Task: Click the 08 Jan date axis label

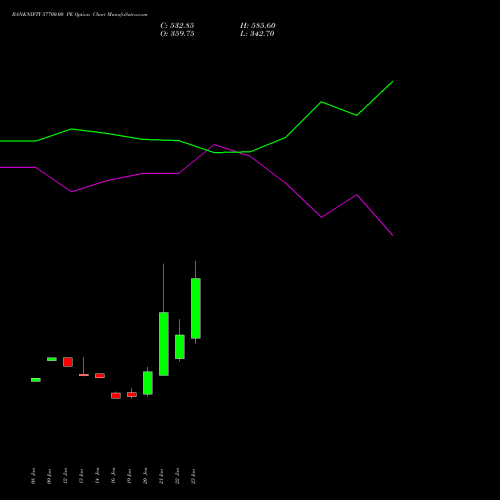Action: 33,476
